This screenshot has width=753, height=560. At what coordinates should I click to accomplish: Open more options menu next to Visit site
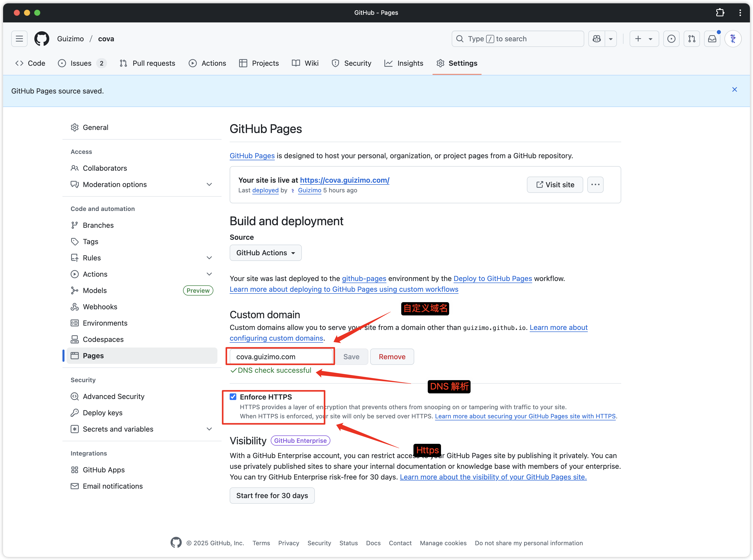pos(595,185)
